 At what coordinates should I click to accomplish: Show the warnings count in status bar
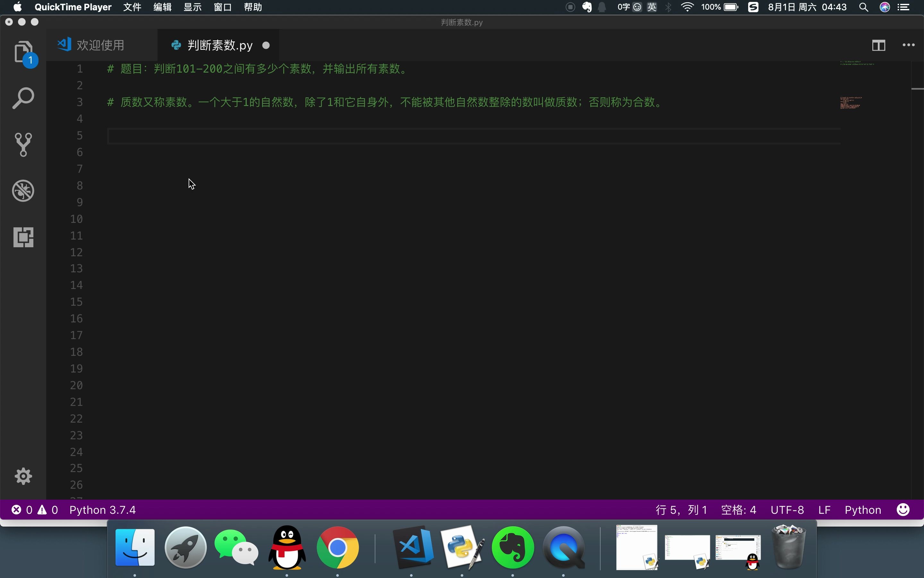point(48,510)
